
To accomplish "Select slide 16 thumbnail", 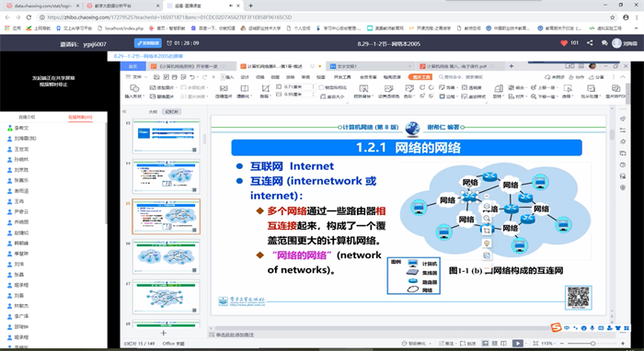I will pos(166,256).
